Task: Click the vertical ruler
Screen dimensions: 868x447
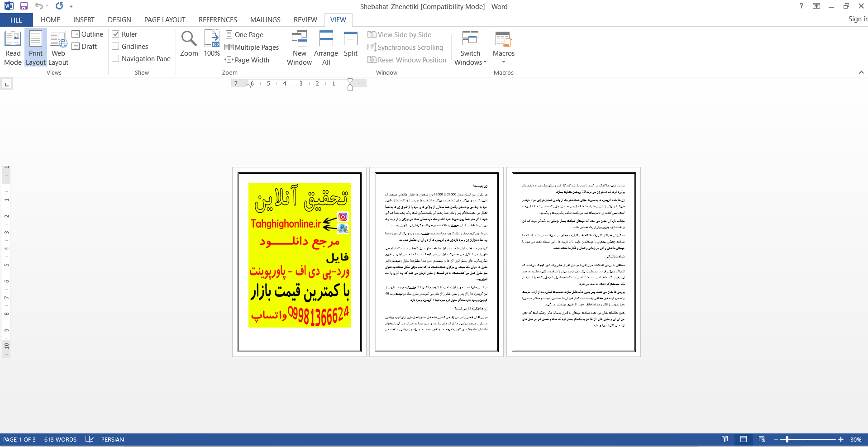Action: coord(6,262)
